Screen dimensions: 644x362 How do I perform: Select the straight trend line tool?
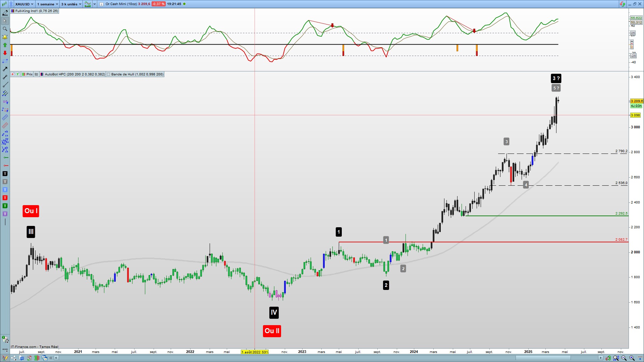(5, 85)
